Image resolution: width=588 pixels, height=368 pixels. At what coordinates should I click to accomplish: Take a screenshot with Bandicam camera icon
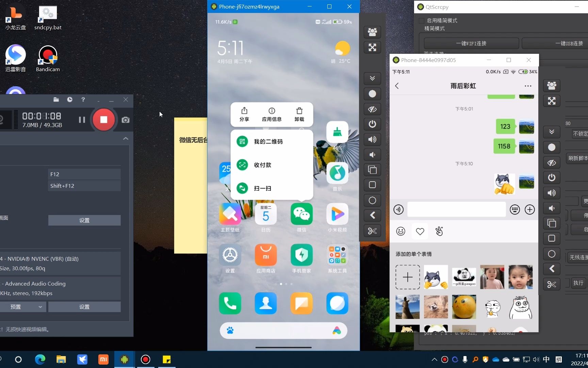126,120
